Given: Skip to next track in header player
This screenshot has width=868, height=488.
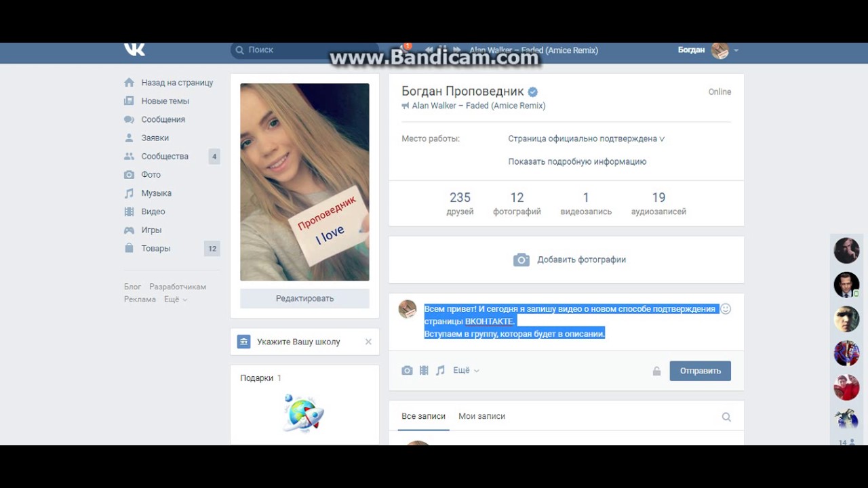Looking at the screenshot, I should [457, 50].
